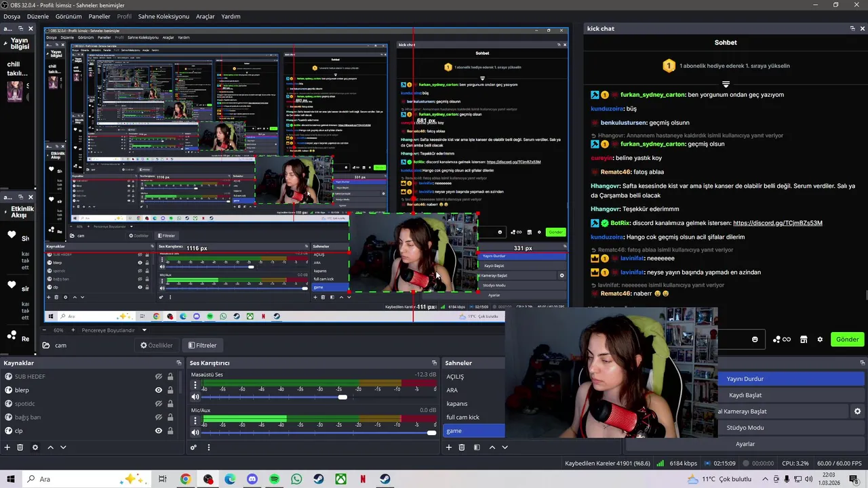This screenshot has width=868, height=488.
Task: Hide the clp source
Action: pyautogui.click(x=159, y=431)
